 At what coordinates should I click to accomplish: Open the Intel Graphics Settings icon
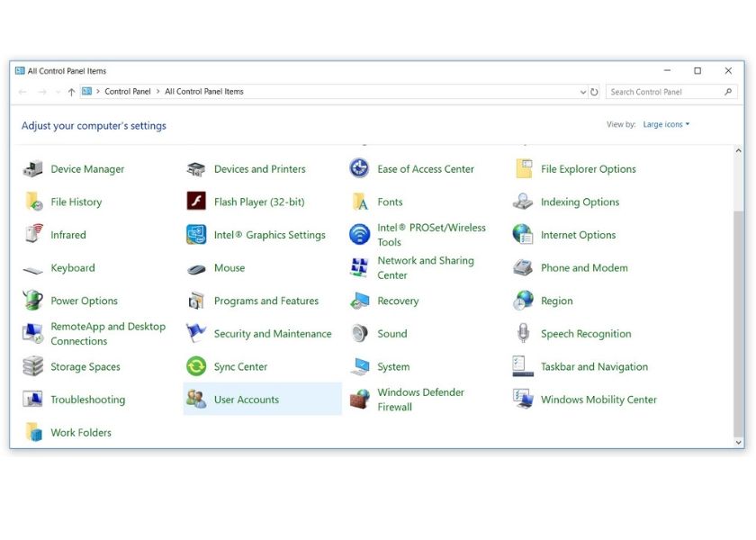click(x=196, y=235)
